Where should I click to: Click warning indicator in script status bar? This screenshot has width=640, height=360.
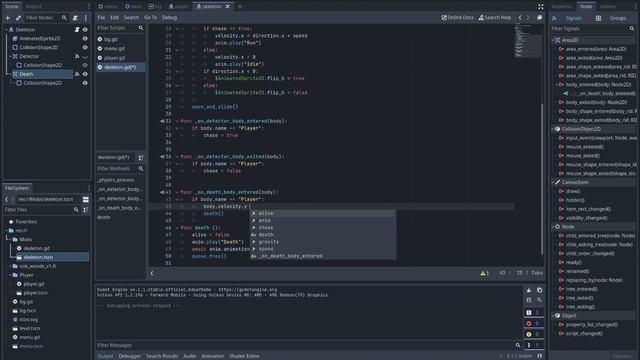coord(484,273)
